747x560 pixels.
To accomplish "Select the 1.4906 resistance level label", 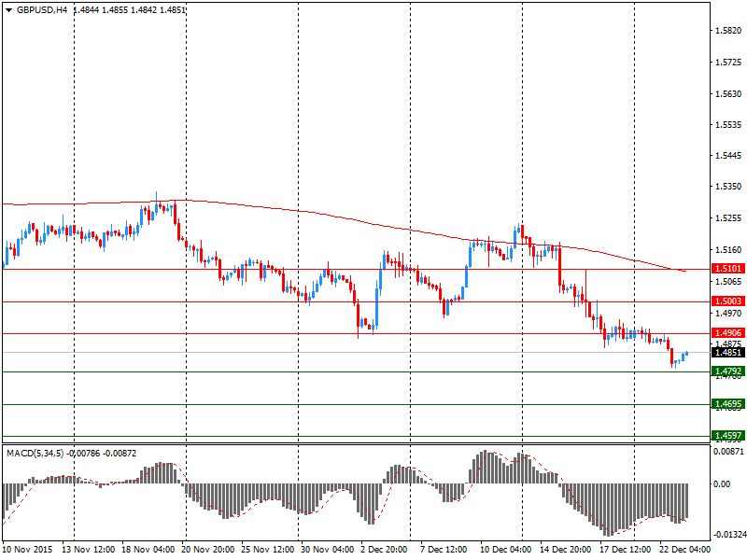I will tap(727, 333).
